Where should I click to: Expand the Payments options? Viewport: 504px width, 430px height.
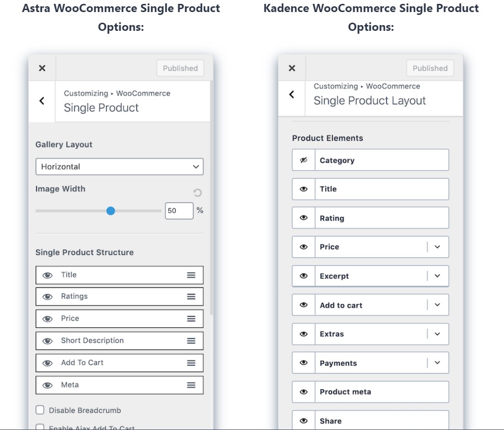[437, 363]
